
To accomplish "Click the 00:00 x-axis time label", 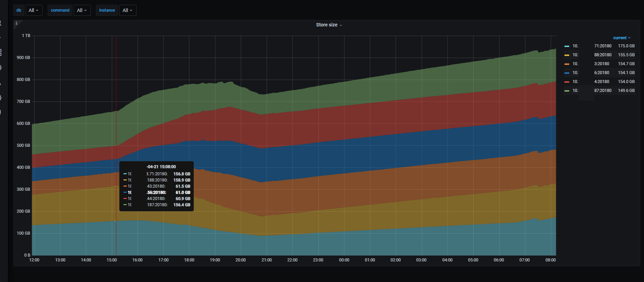I will click(344, 260).
